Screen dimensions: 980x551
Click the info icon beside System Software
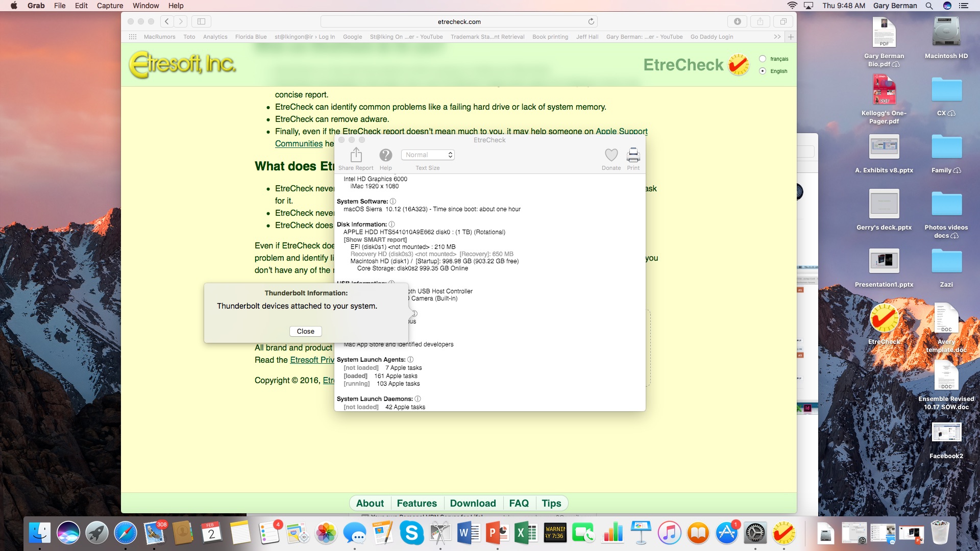pyautogui.click(x=393, y=202)
